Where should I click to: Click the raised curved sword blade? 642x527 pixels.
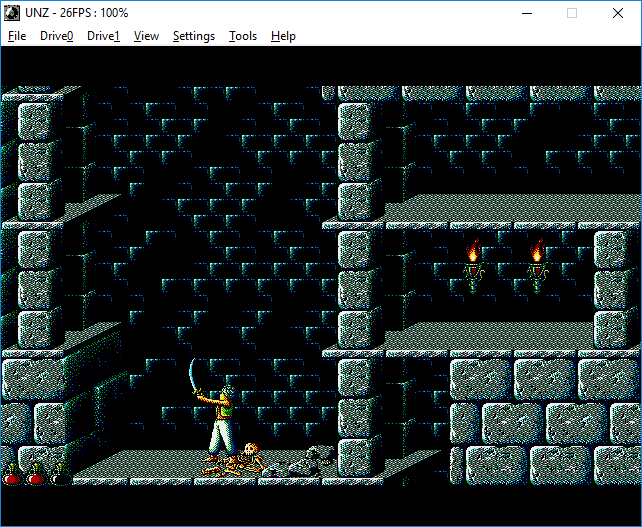[193, 378]
